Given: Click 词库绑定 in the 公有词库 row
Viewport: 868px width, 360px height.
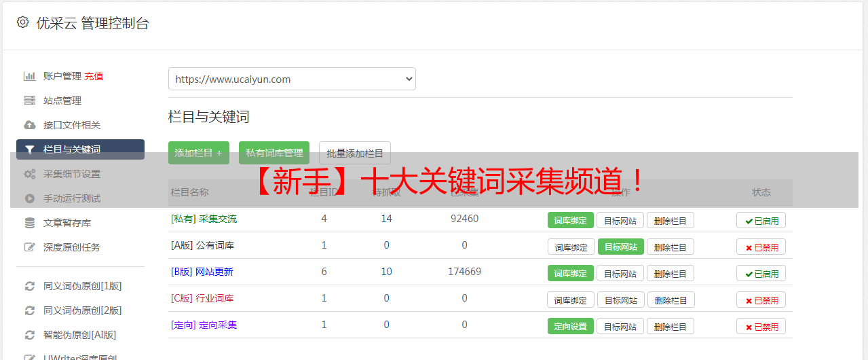Looking at the screenshot, I should 571,247.
